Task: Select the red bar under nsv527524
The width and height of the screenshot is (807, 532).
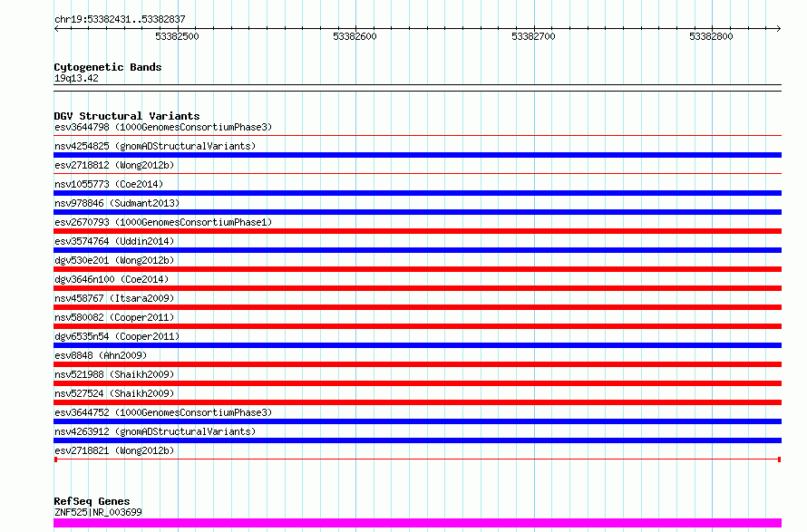Action: pyautogui.click(x=417, y=402)
